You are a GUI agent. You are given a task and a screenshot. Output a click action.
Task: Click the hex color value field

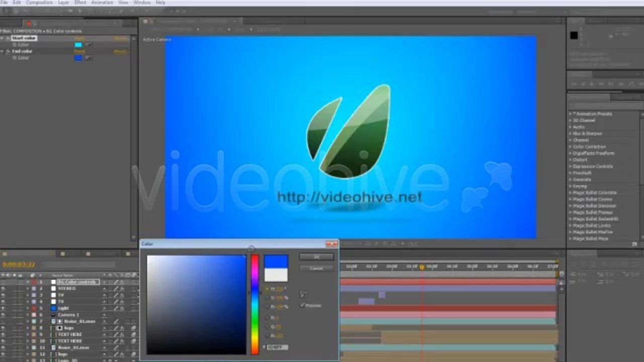tap(278, 347)
